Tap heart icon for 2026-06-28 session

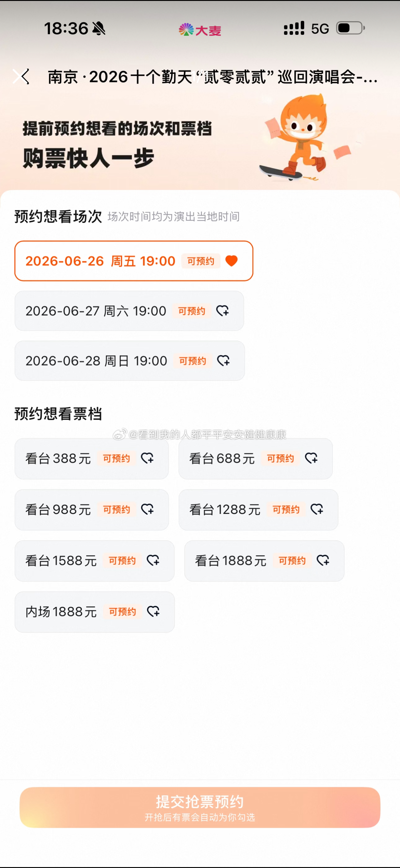pyautogui.click(x=223, y=360)
